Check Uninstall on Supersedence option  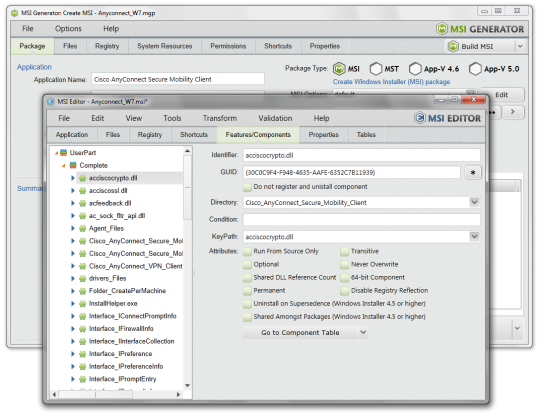[x=247, y=304]
